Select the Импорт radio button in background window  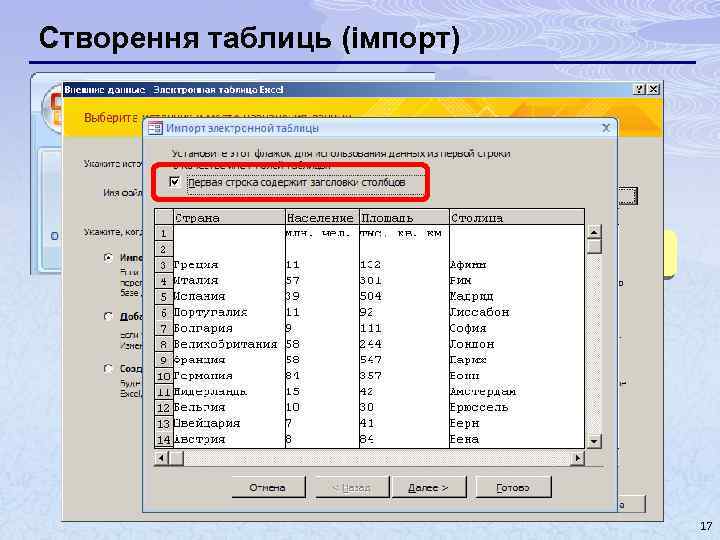108,258
